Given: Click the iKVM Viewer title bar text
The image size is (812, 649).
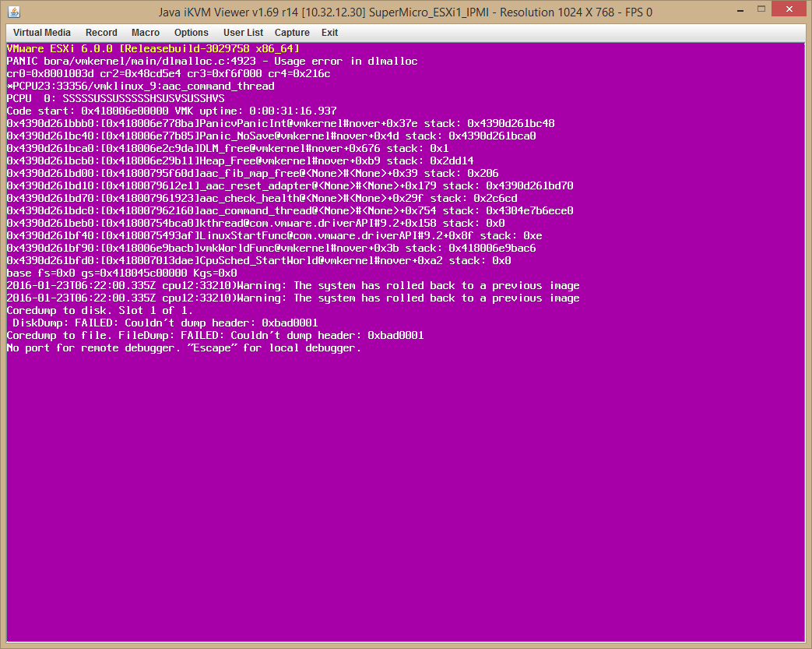Looking at the screenshot, I should (404, 12).
